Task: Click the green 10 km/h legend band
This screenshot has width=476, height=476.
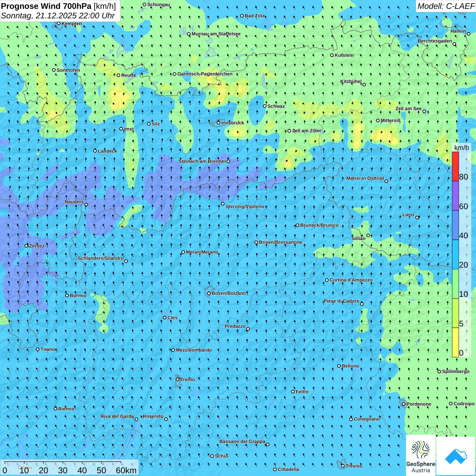Action: (455, 284)
